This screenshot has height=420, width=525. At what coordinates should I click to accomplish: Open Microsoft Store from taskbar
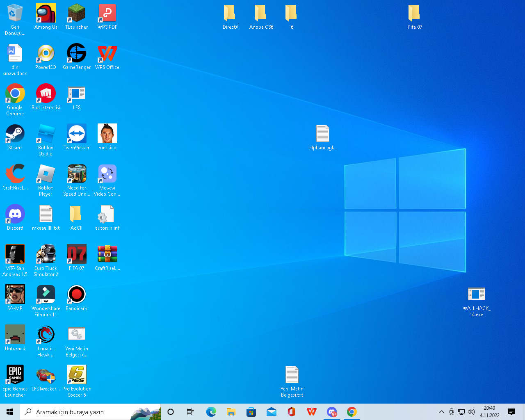(x=251, y=412)
